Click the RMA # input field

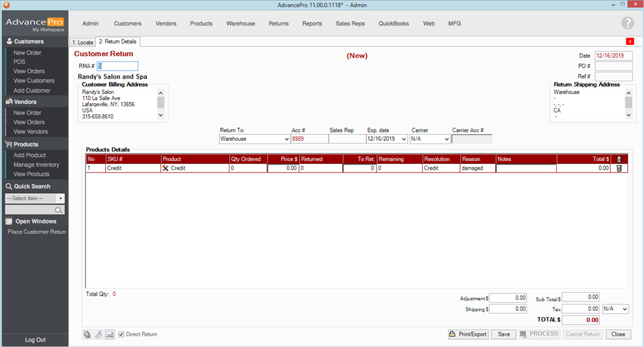[117, 66]
